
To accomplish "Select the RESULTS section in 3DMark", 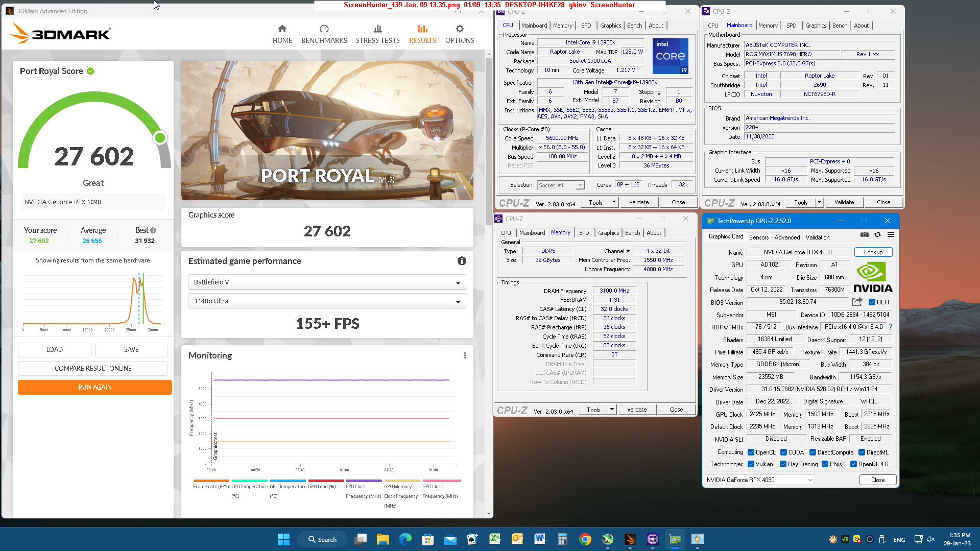I will 422,34.
